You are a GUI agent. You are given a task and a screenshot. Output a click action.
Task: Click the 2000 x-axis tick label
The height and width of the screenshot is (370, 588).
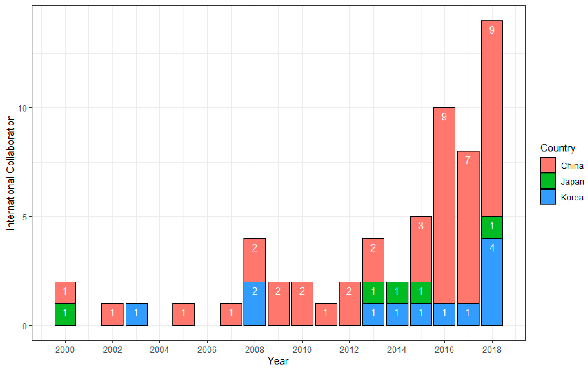coord(65,350)
